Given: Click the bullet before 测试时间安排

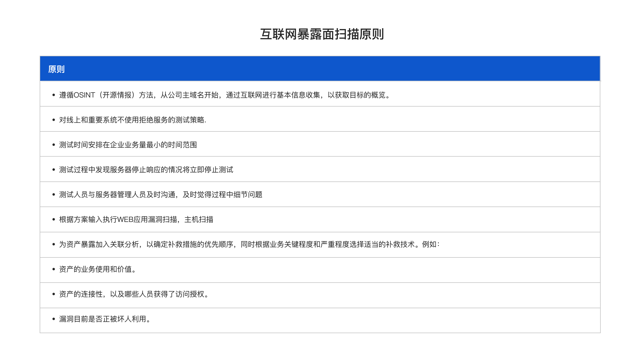Looking at the screenshot, I should tap(54, 145).
